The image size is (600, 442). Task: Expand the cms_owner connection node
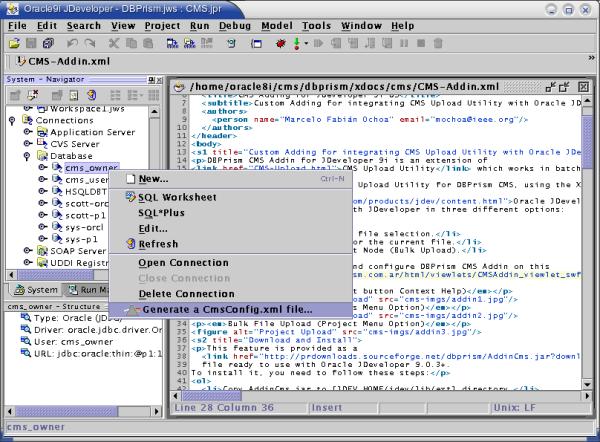point(42,168)
